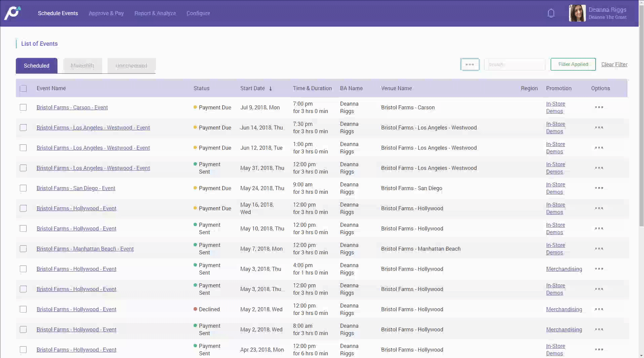Open options for May 31, 2018 Westwood event

tap(599, 168)
